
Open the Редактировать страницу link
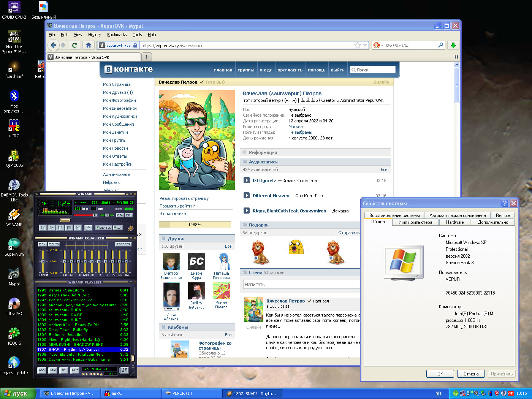[x=184, y=198]
